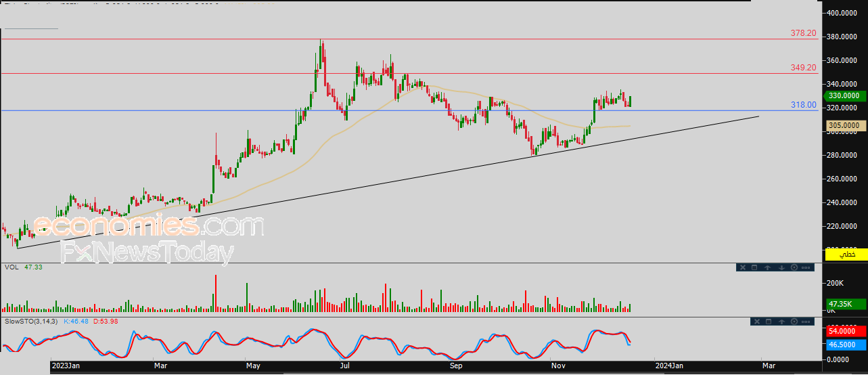Click the SlowSTO(3,14,3) indicator title
868x375 pixels.
31,321
